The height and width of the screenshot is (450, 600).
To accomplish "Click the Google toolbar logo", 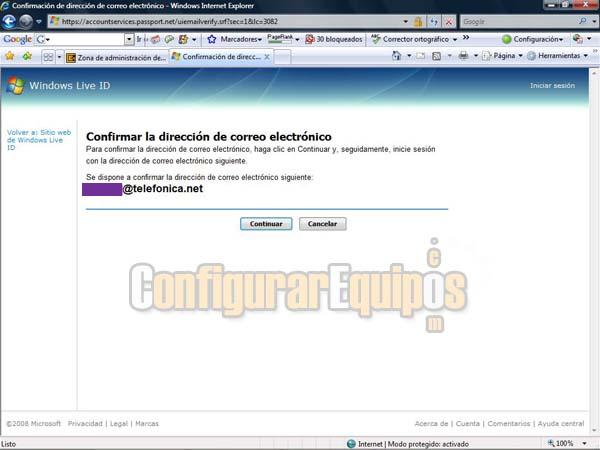I will click(x=18, y=39).
